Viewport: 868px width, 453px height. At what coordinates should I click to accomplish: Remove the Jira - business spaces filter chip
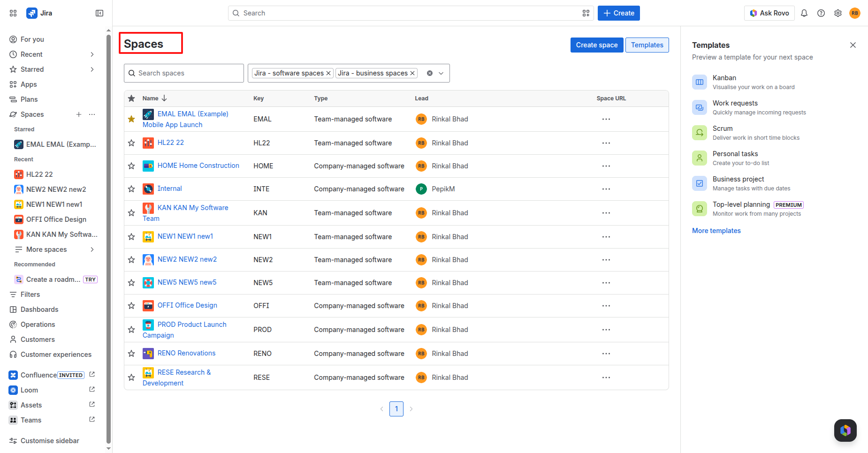point(412,73)
